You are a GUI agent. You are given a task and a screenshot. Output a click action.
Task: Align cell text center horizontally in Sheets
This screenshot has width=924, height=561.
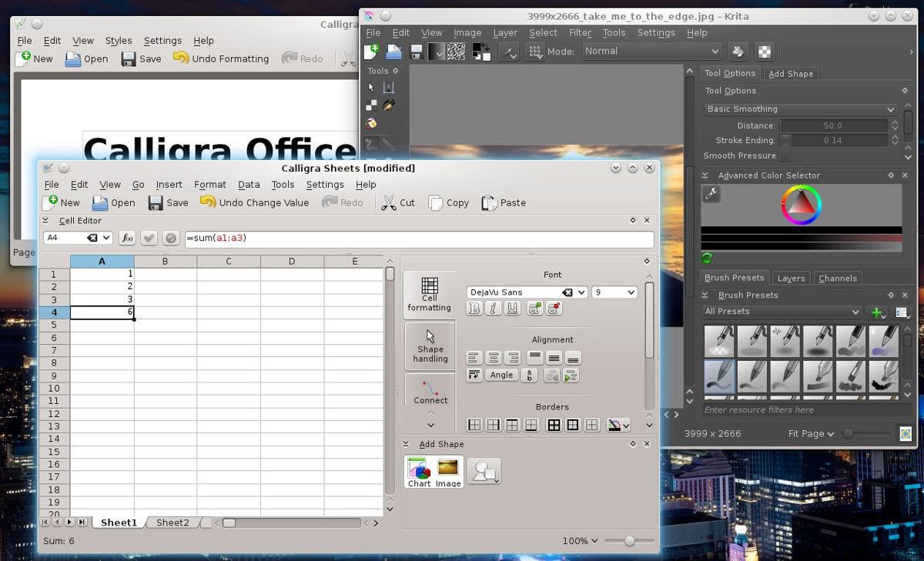coord(494,358)
